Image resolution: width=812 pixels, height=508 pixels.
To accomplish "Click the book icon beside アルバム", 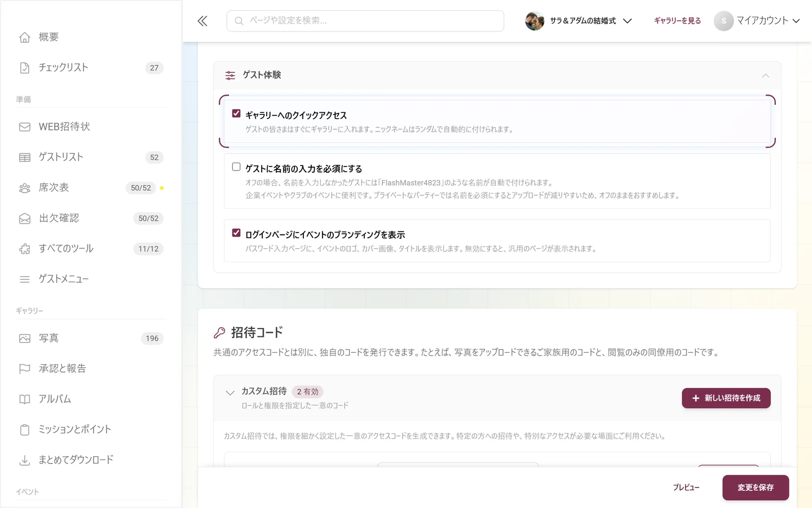I will tap(25, 400).
